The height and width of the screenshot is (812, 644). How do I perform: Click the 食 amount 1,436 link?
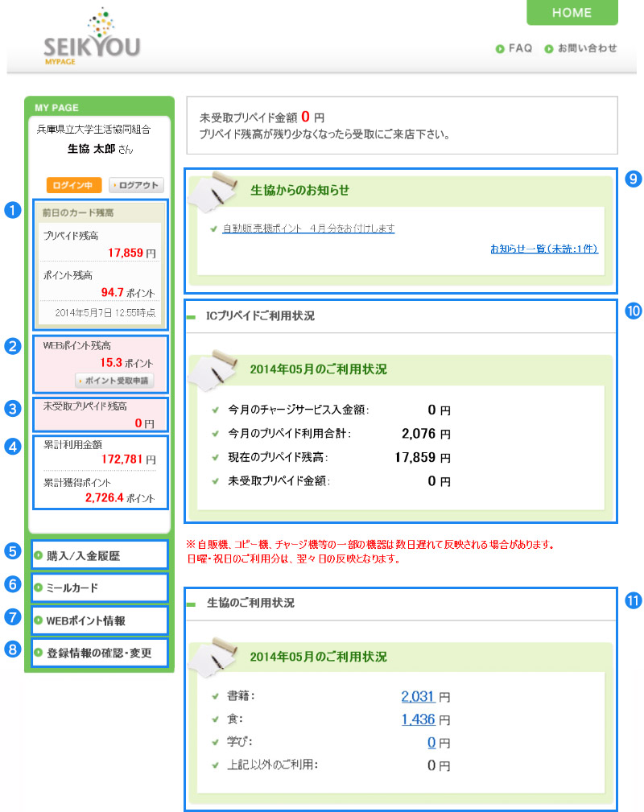coord(419,719)
